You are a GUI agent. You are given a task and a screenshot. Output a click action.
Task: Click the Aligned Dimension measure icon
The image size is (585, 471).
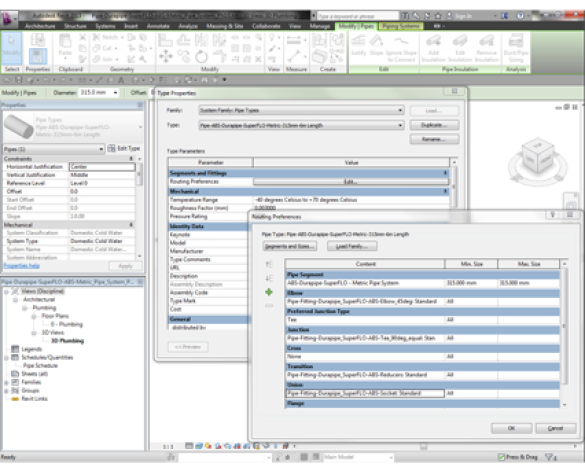(x=294, y=39)
